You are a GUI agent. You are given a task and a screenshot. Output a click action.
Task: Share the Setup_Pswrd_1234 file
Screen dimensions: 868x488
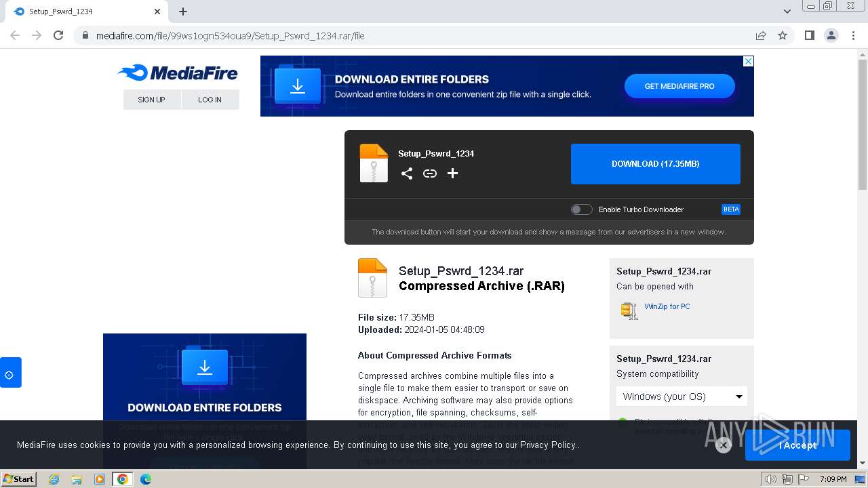406,174
